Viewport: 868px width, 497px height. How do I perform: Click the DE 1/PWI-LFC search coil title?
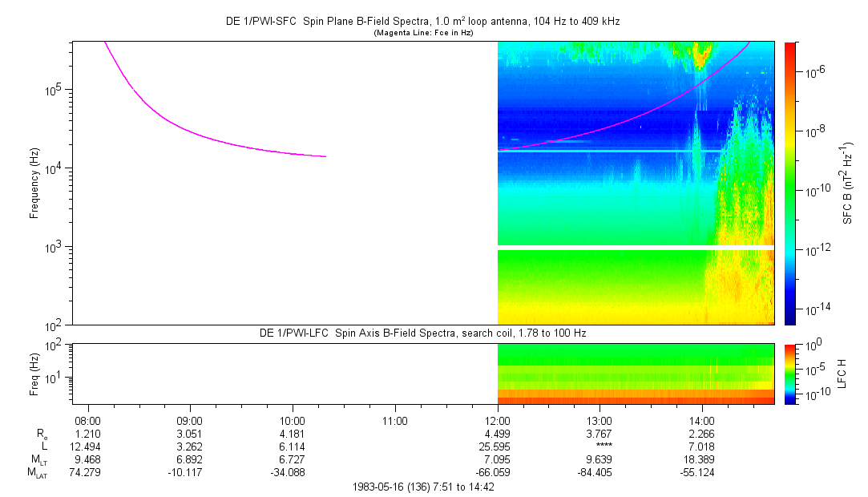[x=422, y=333]
